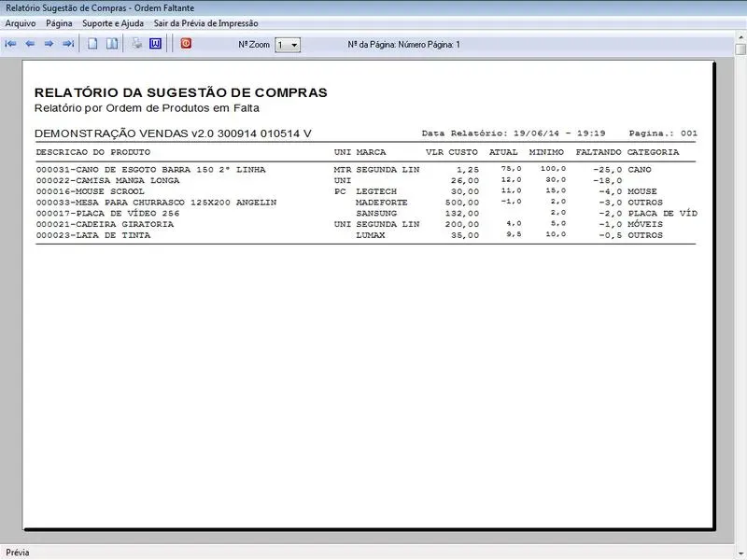Switch to two-page side-by-side view
The height and width of the screenshot is (560, 747).
111,44
